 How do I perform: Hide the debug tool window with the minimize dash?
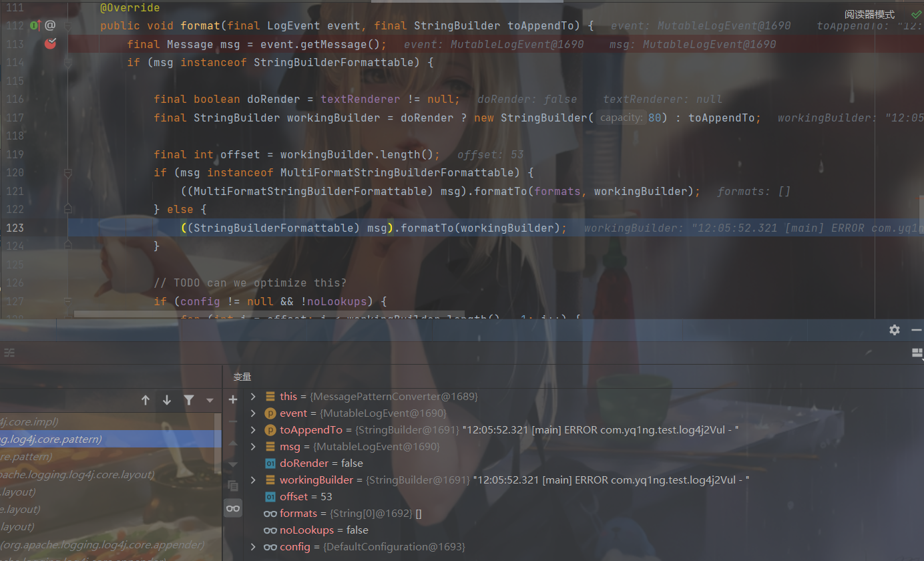[915, 330]
